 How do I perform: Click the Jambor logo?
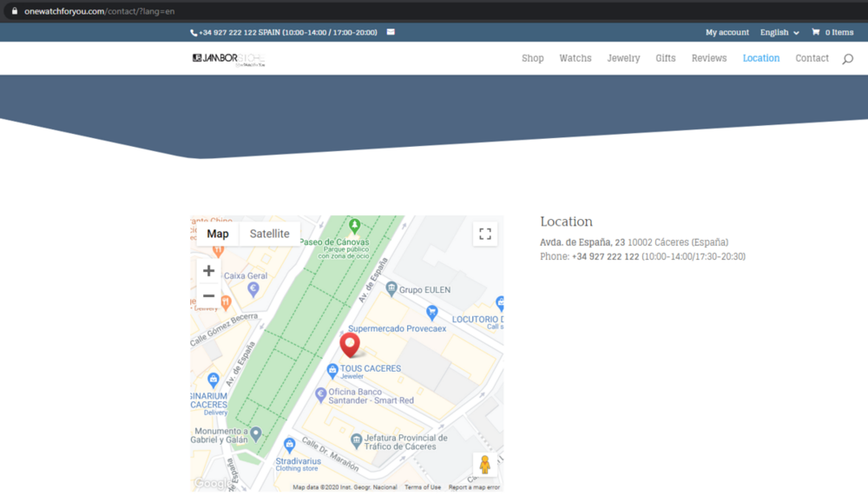(228, 58)
